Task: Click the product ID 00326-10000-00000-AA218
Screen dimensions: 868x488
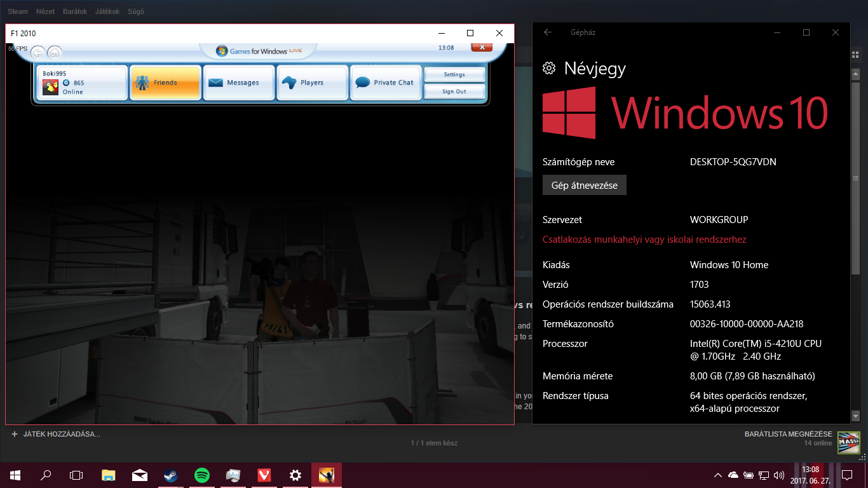Action: pyautogui.click(x=747, y=324)
